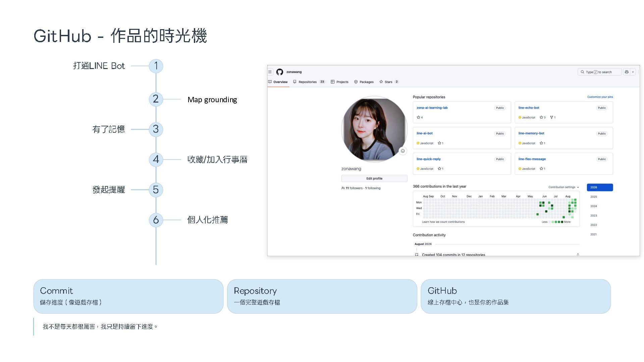644x362 pixels.
Task: Click the timeline circle numbered 4
Action: point(156,159)
